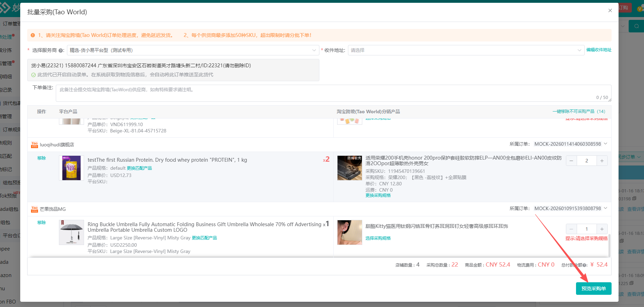
Task: Decrease phone case quantity with minus
Action: click(571, 161)
